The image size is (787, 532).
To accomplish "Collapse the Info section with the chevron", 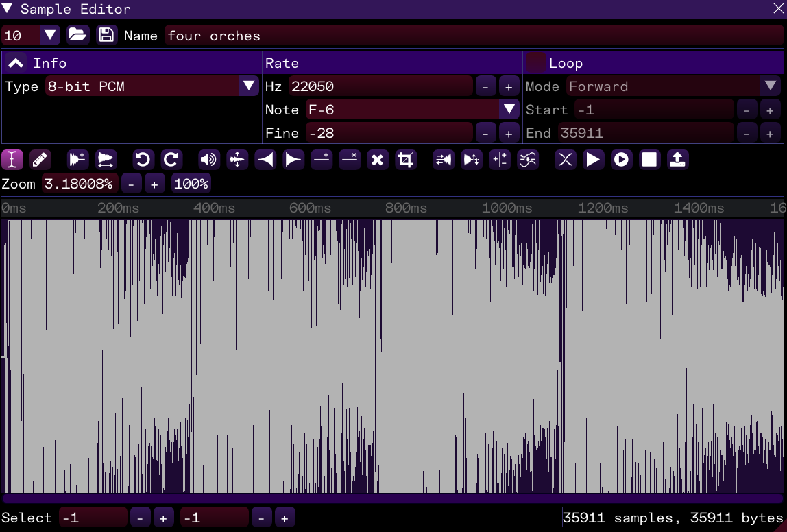I will click(16, 63).
